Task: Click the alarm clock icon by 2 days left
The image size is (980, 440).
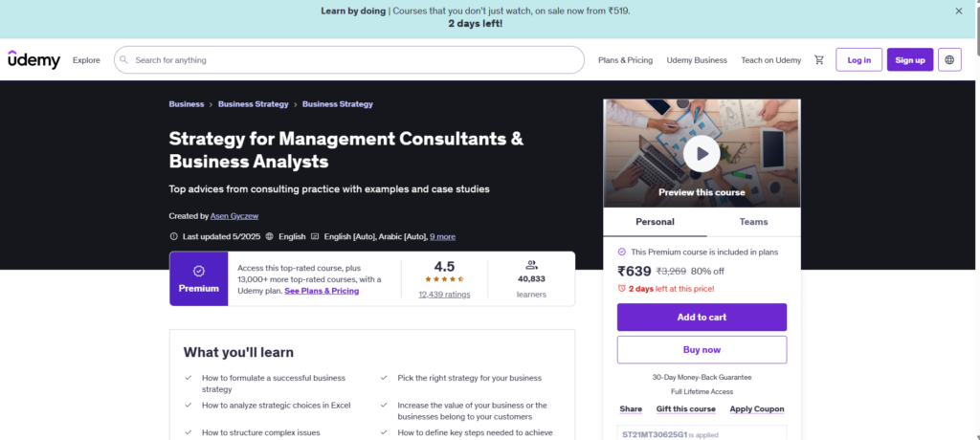Action: [x=621, y=289]
